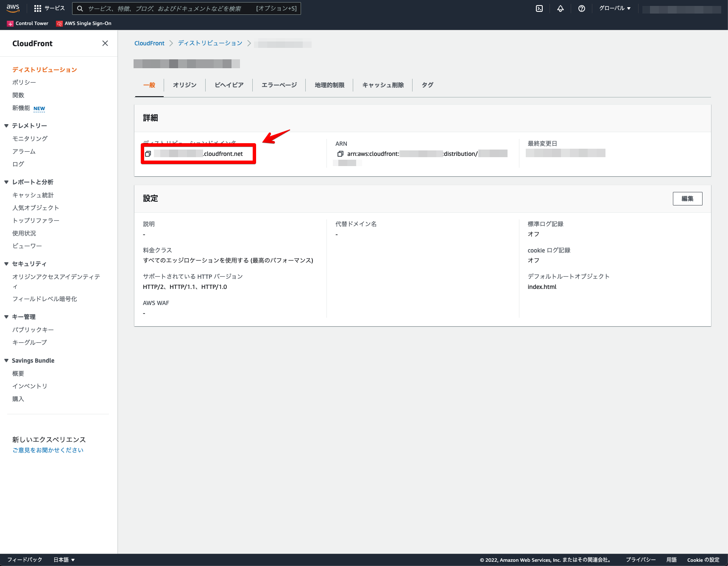Open モニタリング in sidebar

tap(30, 139)
